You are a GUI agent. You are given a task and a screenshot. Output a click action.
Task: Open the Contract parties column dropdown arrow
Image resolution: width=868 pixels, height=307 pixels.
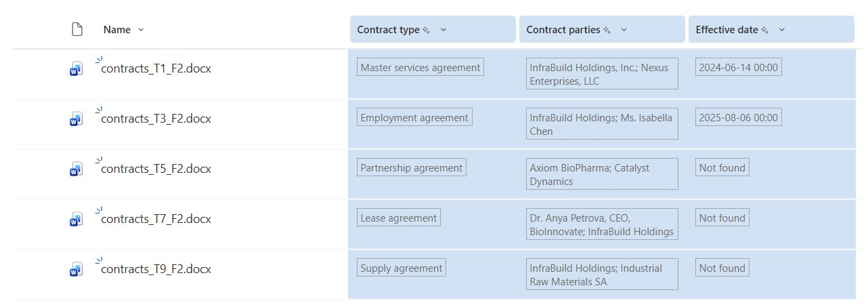point(624,30)
